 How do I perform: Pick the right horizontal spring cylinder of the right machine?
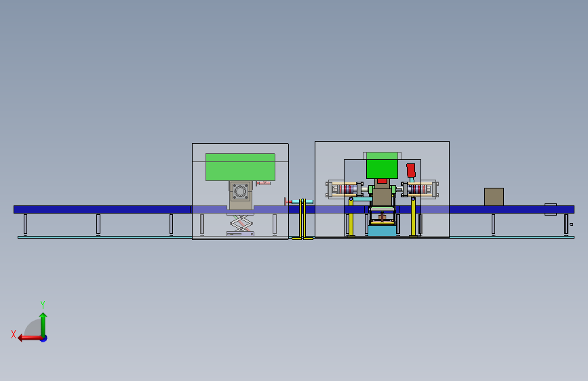coord(420,189)
